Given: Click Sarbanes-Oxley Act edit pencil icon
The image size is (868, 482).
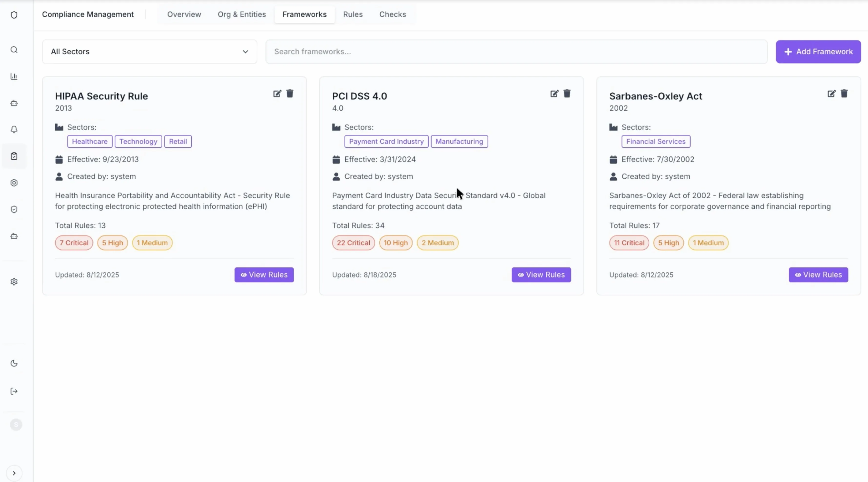Looking at the screenshot, I should pyautogui.click(x=831, y=94).
